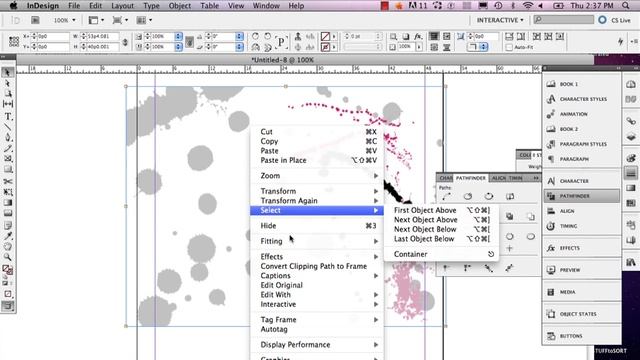Choose Autotag from the context menu
The width and height of the screenshot is (640, 360).
coord(317,329)
